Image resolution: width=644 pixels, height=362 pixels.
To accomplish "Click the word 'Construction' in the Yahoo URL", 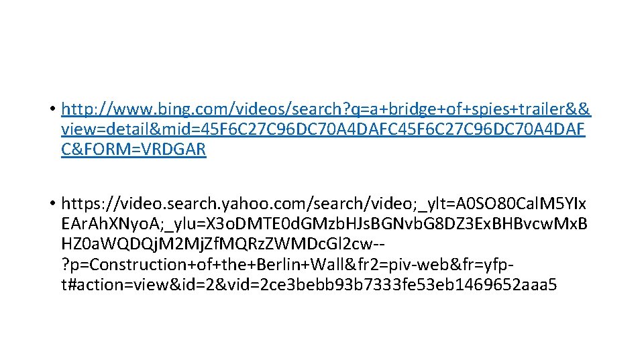I will point(138,264).
